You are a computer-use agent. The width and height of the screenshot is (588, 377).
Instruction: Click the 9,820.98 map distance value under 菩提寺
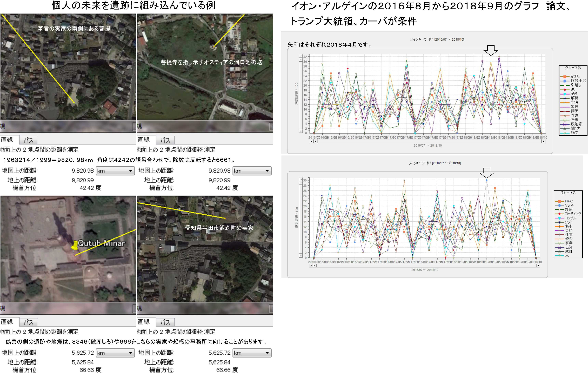pyautogui.click(x=83, y=171)
